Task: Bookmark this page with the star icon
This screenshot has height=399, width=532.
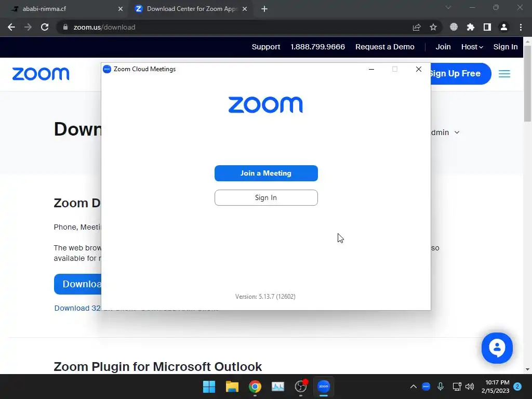Action: pyautogui.click(x=433, y=27)
